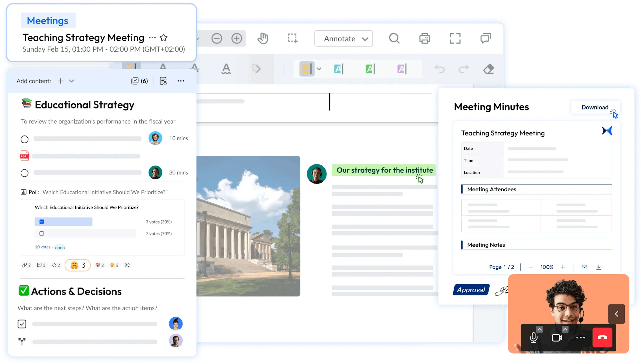Click the add content plus icon
The image size is (642, 364).
point(61,81)
